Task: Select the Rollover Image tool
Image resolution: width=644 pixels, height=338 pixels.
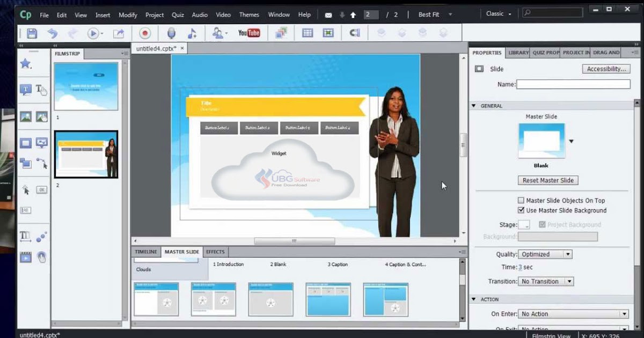Action: pyautogui.click(x=41, y=116)
